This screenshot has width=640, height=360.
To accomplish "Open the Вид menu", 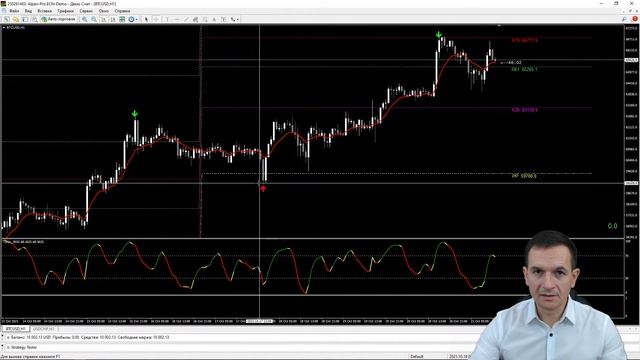I will click(28, 11).
